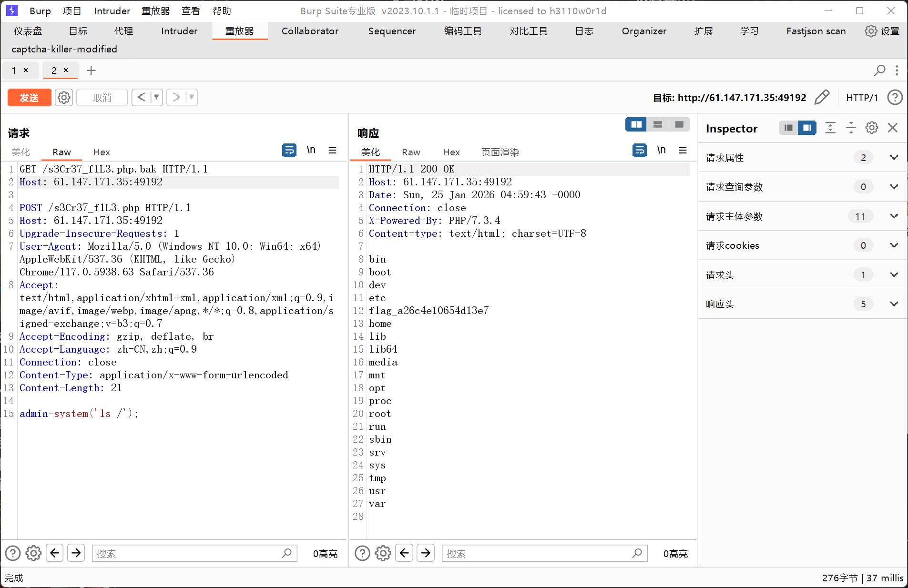Click the HTTP/1 protocol button
This screenshot has height=588, width=908.
tap(862, 98)
